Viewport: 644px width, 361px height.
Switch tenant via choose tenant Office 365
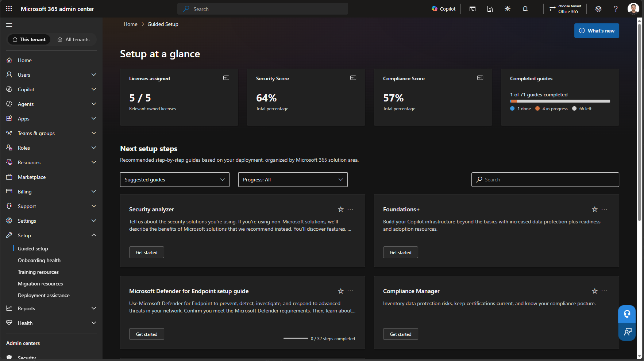click(x=565, y=9)
